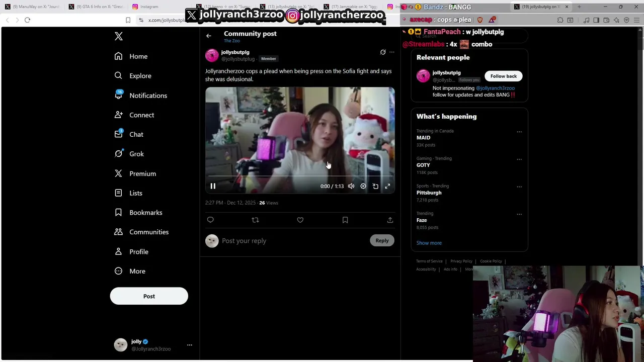Go to the Home page
The height and width of the screenshot is (362, 644).
[x=131, y=56]
